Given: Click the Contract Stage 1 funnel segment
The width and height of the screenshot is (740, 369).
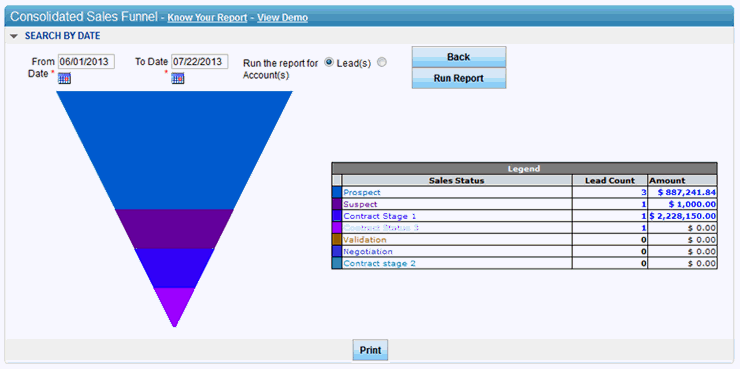Looking at the screenshot, I should point(174,268).
